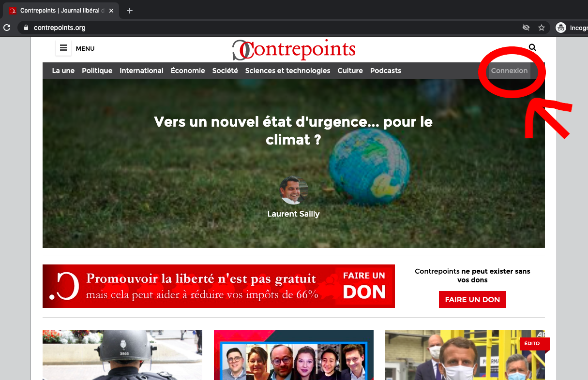Open the Podcasts section
This screenshot has height=380, width=588.
click(x=386, y=71)
